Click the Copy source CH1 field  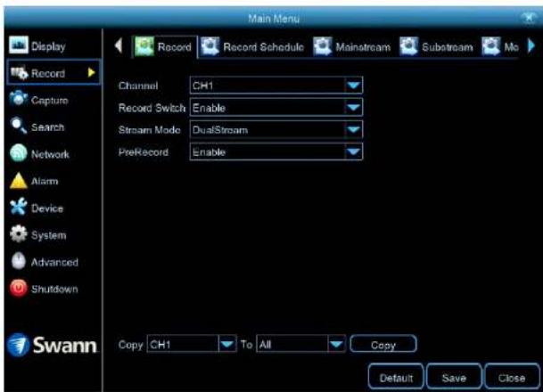click(192, 344)
